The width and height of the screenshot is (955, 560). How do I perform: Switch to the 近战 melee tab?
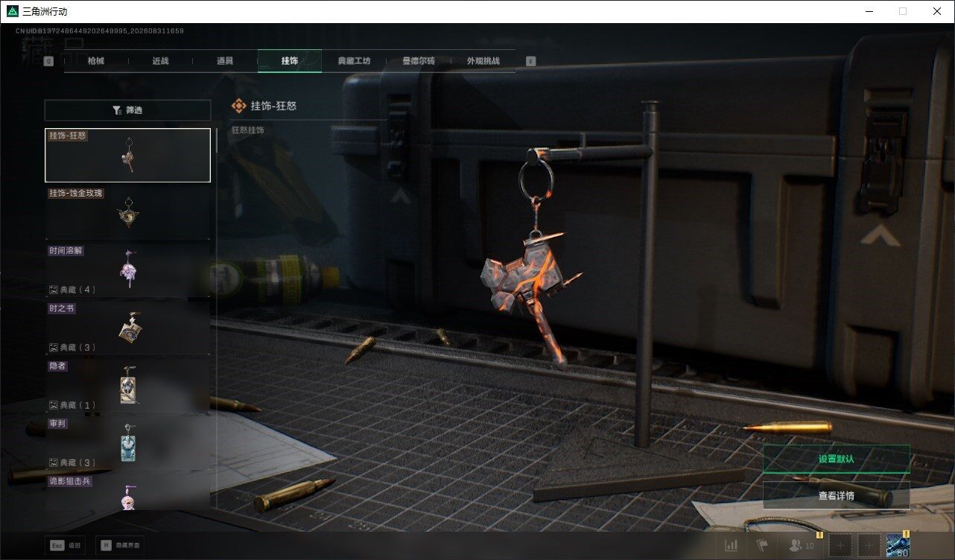tap(160, 61)
